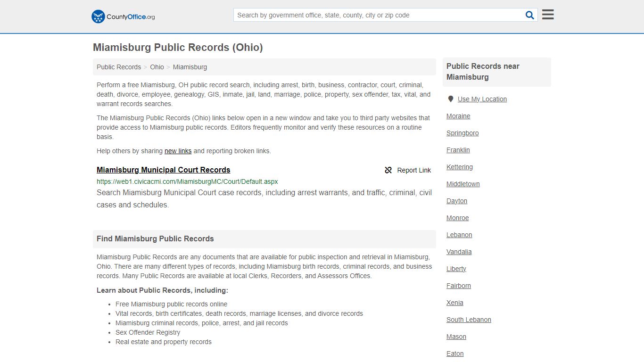Open Middletown public records link
This screenshot has height=362, width=644.
(x=463, y=184)
